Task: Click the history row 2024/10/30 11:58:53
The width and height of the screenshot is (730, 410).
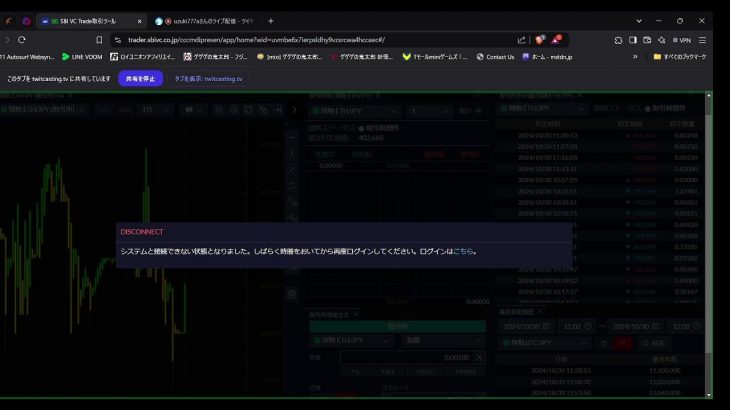Action: coord(600,370)
